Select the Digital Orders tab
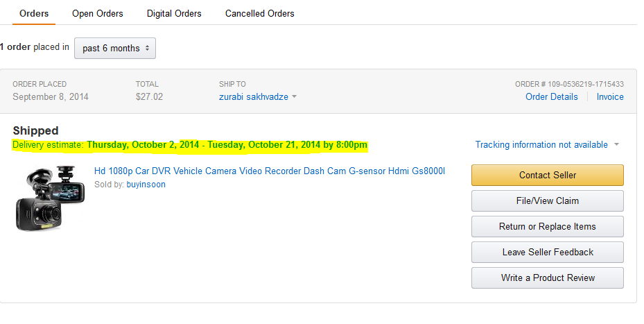The image size is (644, 324). click(174, 13)
